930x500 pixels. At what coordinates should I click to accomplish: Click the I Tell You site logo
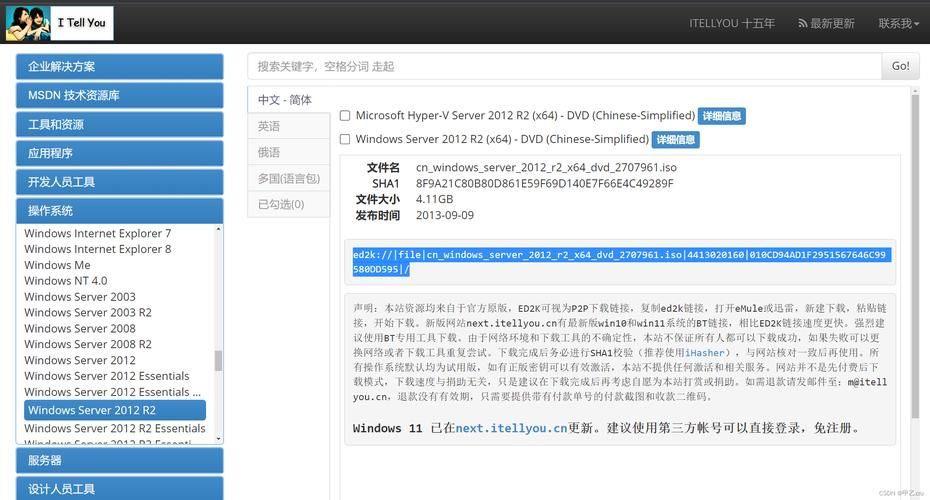point(59,23)
